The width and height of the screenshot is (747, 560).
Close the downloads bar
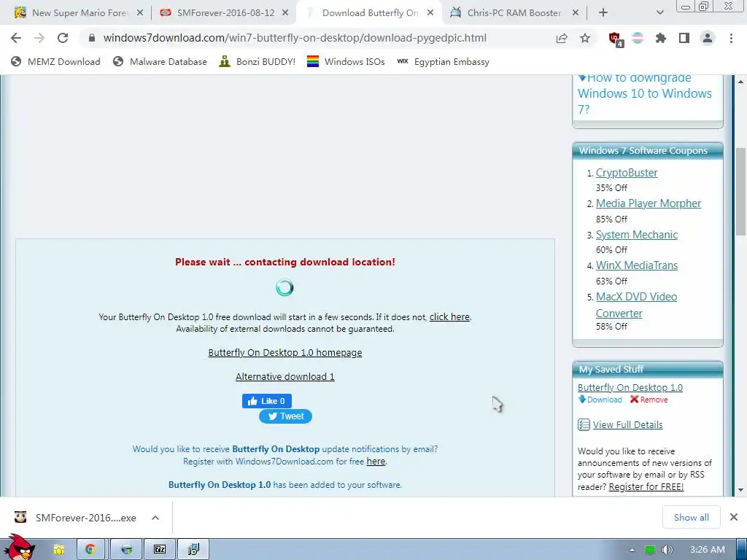click(x=734, y=517)
